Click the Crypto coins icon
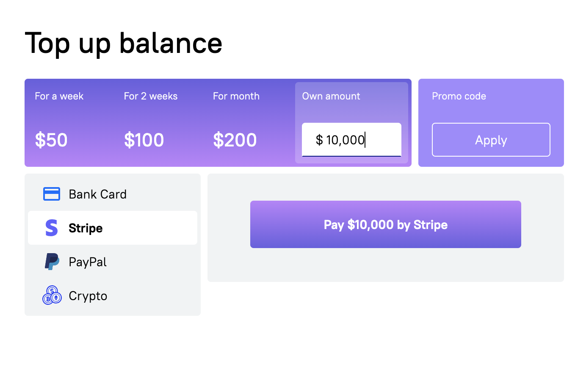The height and width of the screenshot is (392, 575). point(52,295)
